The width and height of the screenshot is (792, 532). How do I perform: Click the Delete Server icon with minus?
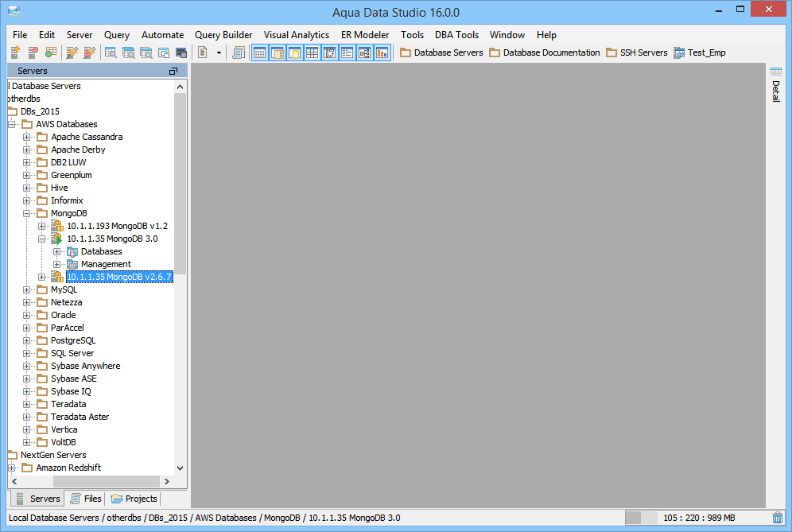point(33,52)
